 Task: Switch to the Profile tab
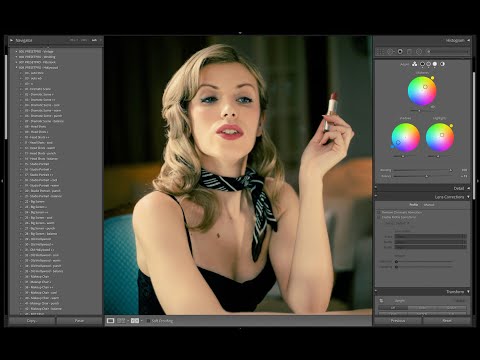click(413, 205)
